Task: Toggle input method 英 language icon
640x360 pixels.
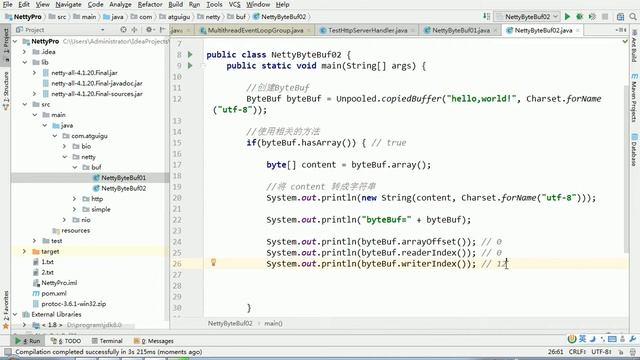Action: point(582,339)
